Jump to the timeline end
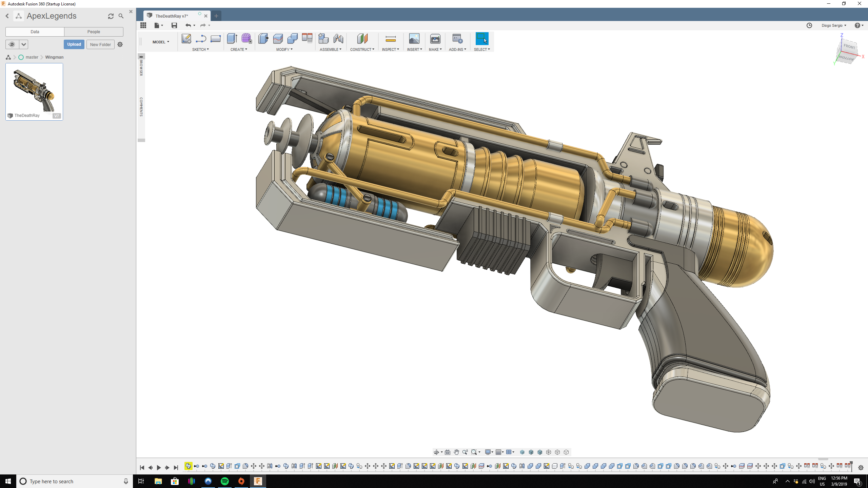868x488 pixels. (176, 468)
